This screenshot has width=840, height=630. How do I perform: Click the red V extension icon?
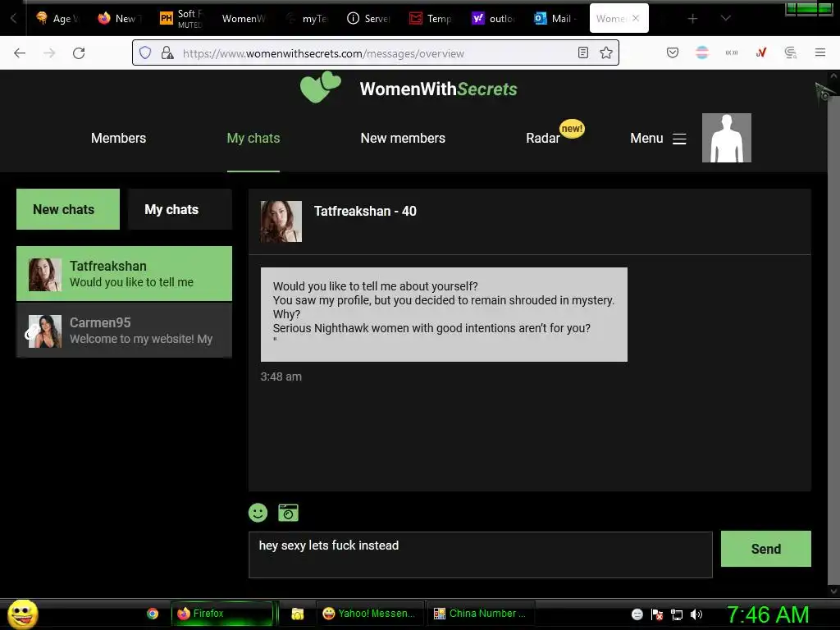coord(760,52)
